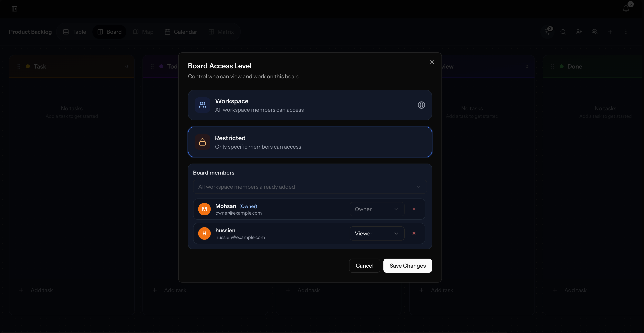Open the notifications bell
Viewport: 644px width, 333px height.
[626, 9]
